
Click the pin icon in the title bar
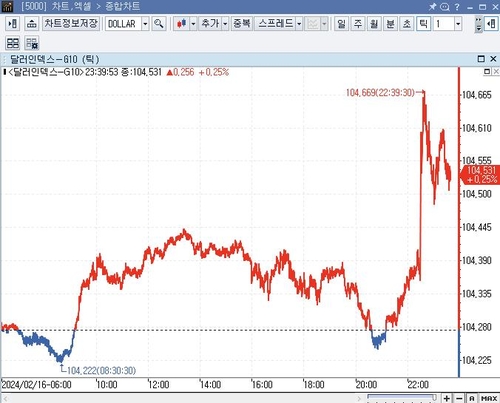tap(432, 6)
